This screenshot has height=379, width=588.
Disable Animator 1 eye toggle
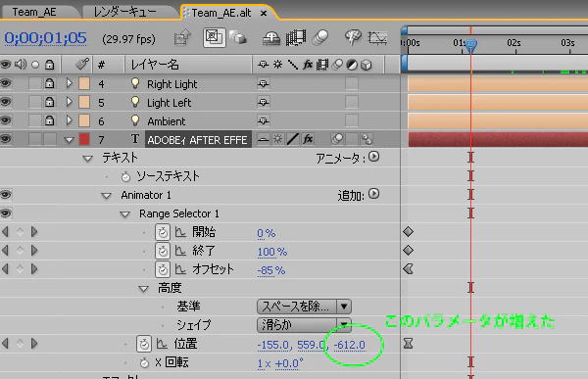6,195
